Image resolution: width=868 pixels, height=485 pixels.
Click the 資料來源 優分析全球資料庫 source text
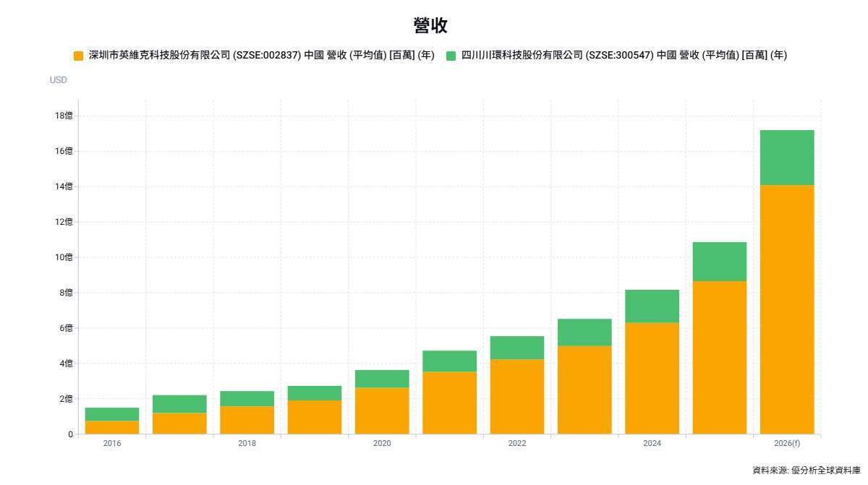[807, 471]
